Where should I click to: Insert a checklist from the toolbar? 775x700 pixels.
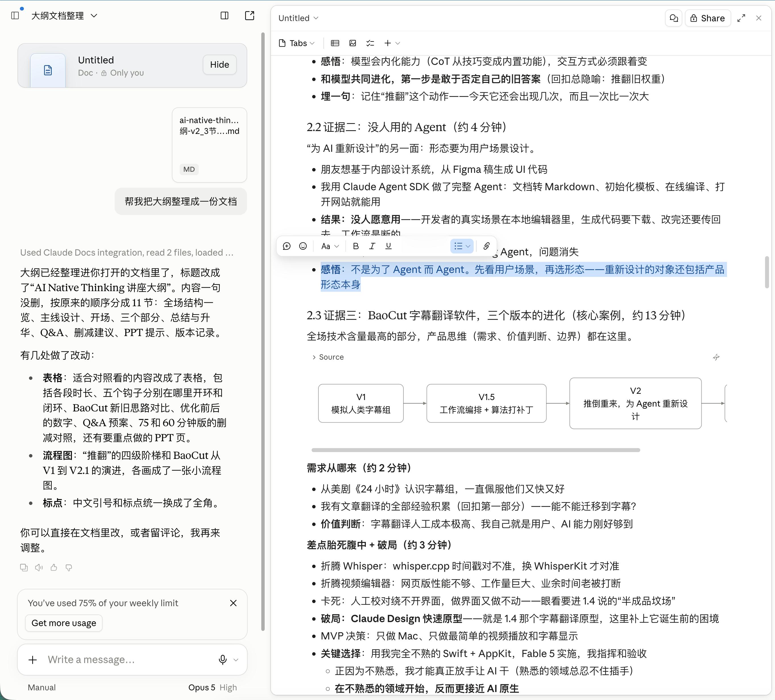pyautogui.click(x=370, y=43)
